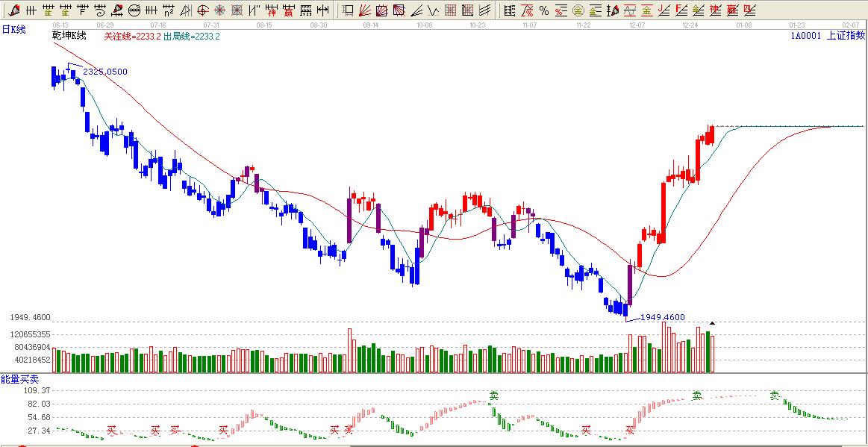Click the horizontal width-arrows measure icon
The image size is (868, 447).
322,10
